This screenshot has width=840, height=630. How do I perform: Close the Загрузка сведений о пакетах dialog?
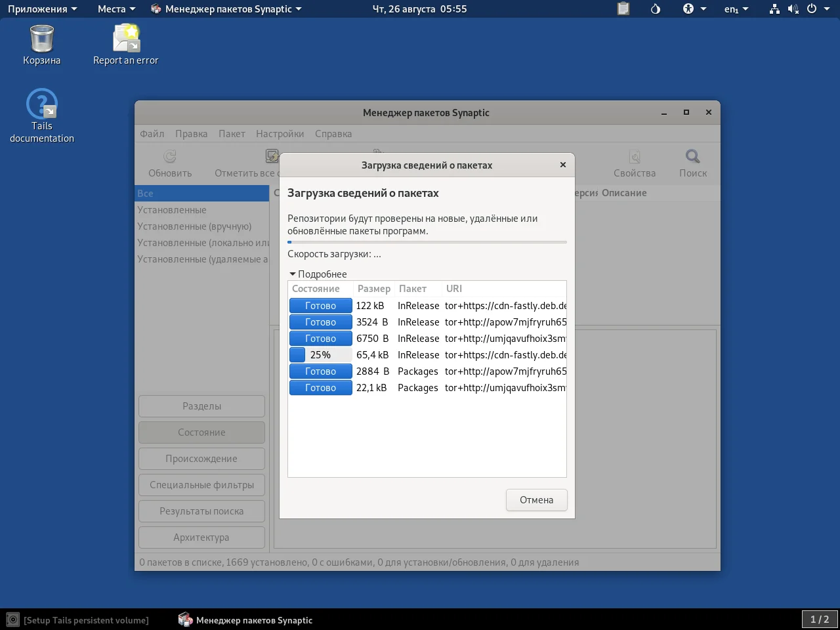click(x=562, y=165)
